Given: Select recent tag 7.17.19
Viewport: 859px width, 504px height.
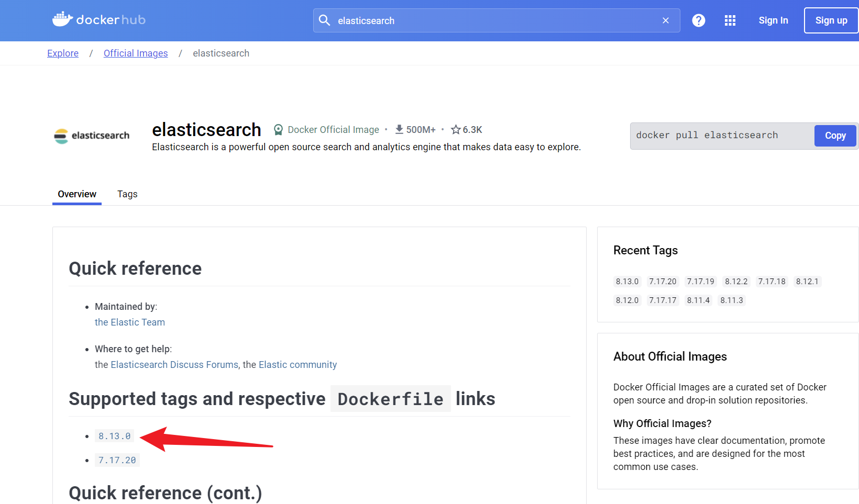Looking at the screenshot, I should pyautogui.click(x=701, y=282).
